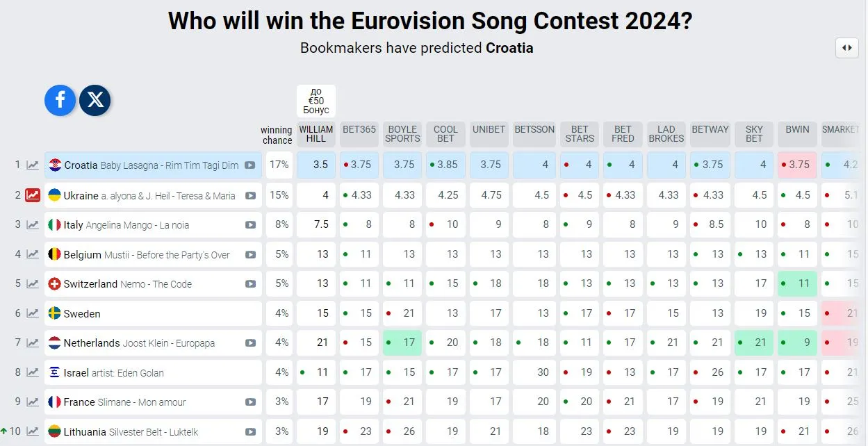Play Lithuania Luktelk video icon
This screenshot has width=868, height=446.
tap(250, 432)
